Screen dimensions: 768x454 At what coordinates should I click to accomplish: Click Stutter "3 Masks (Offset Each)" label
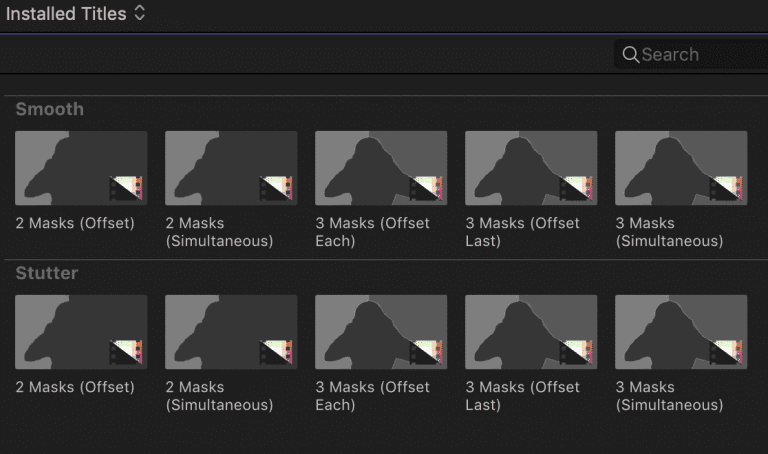pyautogui.click(x=372, y=396)
